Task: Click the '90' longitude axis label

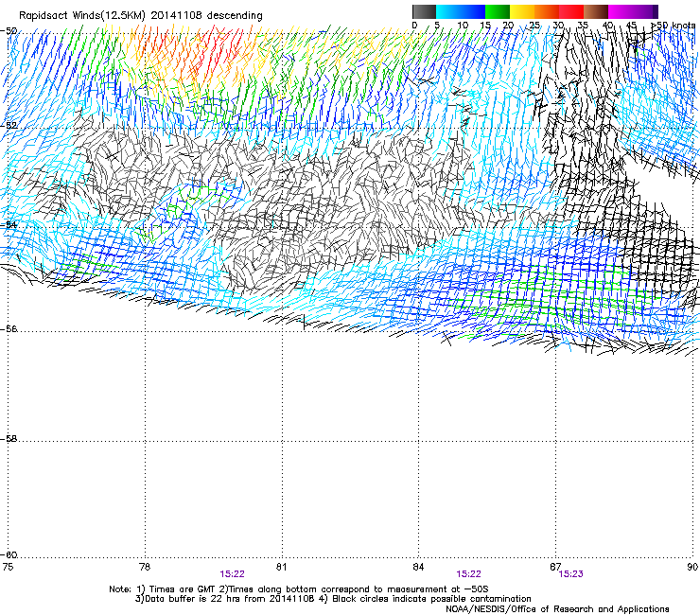Action: [692, 567]
